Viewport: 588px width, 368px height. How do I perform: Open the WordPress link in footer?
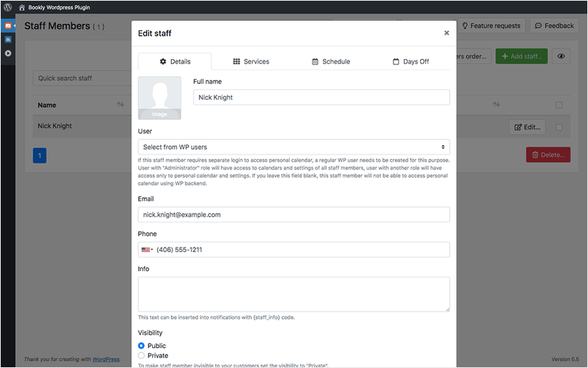click(x=106, y=360)
